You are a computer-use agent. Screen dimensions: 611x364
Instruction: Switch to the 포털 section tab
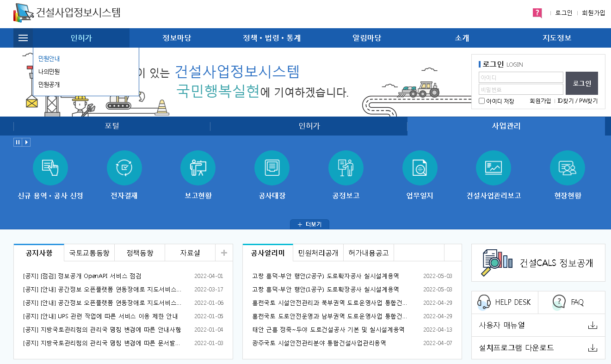pos(112,126)
